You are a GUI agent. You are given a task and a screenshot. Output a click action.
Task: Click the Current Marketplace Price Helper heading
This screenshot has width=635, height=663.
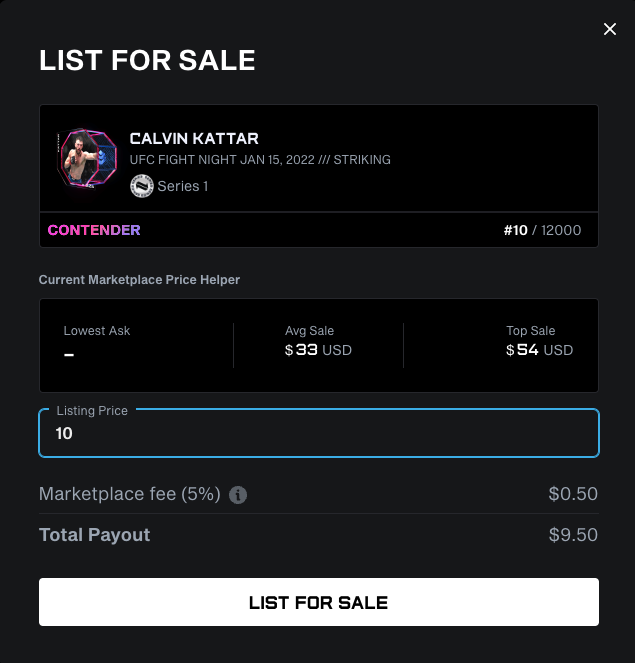click(140, 280)
